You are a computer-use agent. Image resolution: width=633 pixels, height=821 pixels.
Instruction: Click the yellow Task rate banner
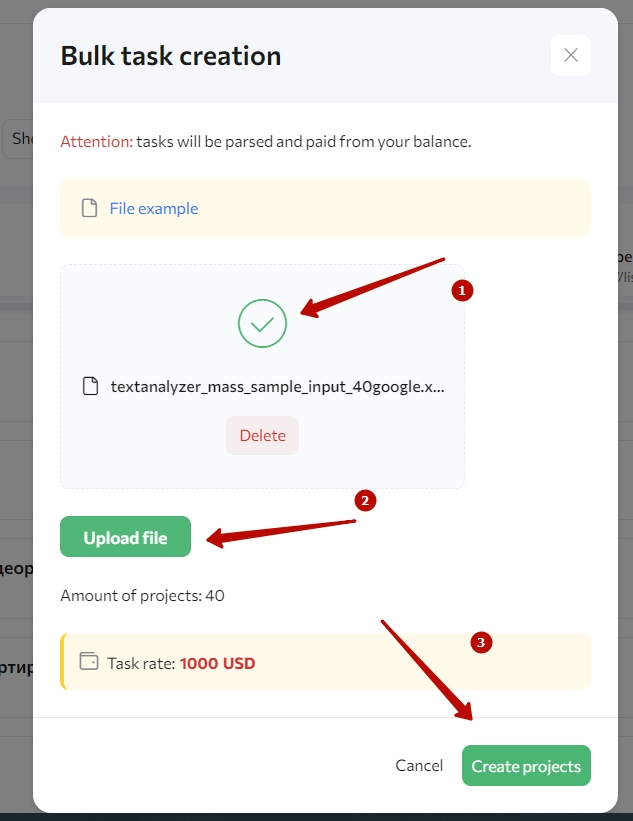(x=326, y=661)
